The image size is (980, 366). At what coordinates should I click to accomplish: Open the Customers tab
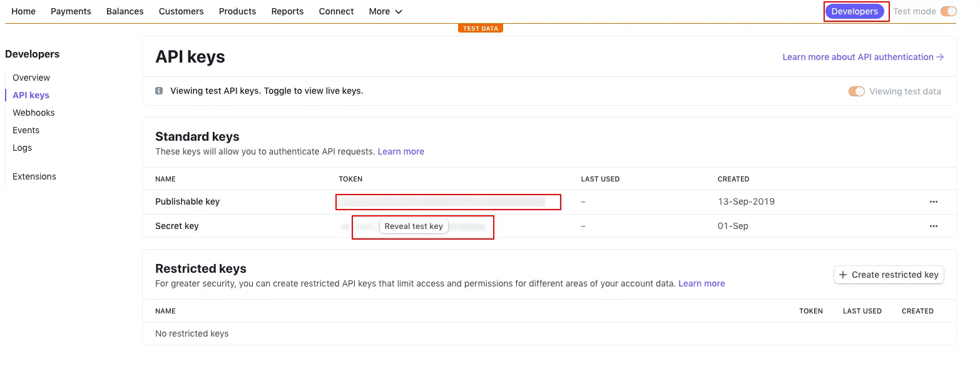pyautogui.click(x=181, y=11)
